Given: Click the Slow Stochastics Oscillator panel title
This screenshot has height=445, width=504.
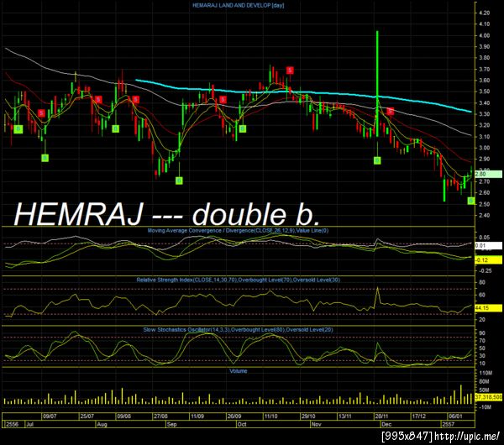Looking at the screenshot, I should click(x=238, y=330).
